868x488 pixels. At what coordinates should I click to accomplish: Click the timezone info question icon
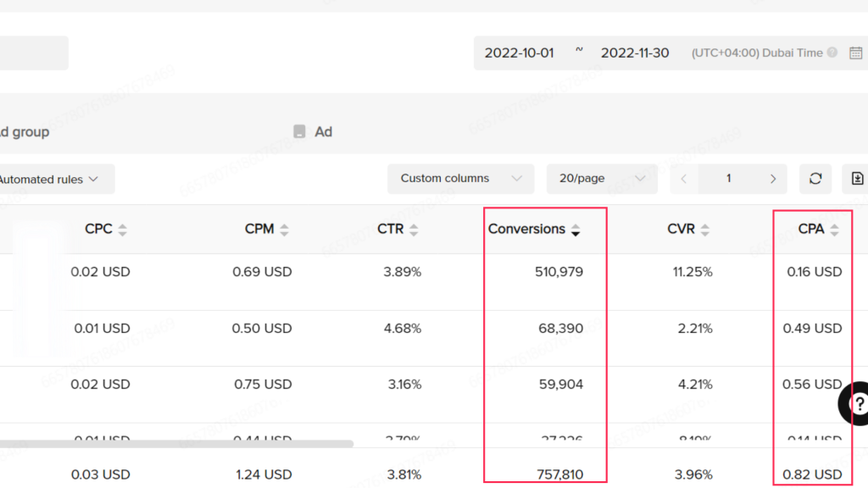[x=832, y=53]
